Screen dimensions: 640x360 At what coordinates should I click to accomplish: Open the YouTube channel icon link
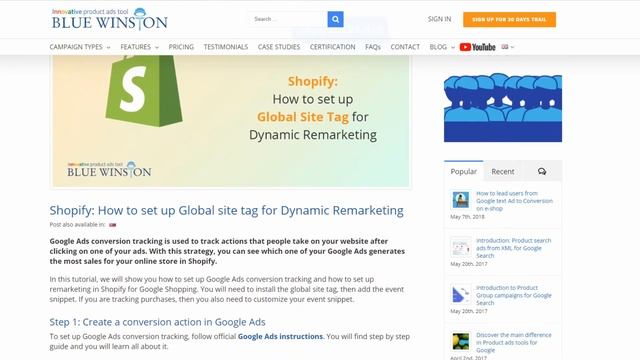click(477, 47)
